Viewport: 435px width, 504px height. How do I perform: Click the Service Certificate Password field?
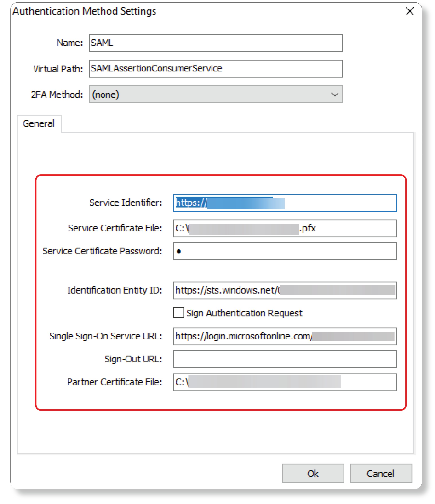pos(285,251)
